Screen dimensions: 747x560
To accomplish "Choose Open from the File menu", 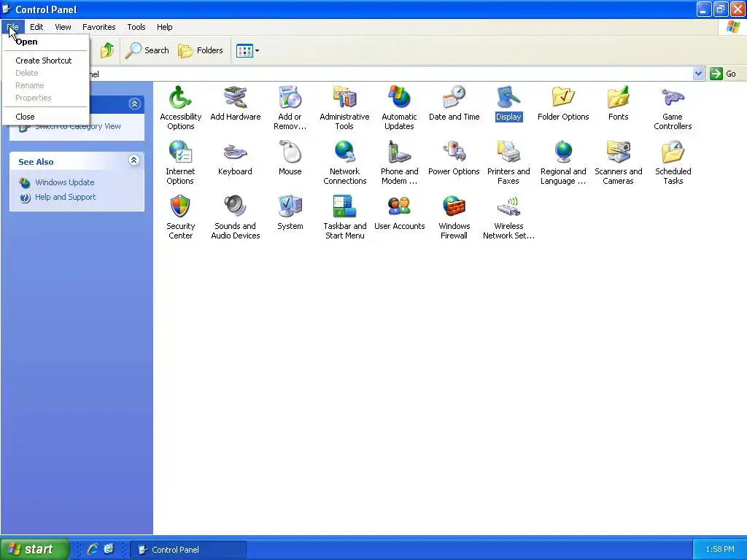I will pyautogui.click(x=46, y=42).
